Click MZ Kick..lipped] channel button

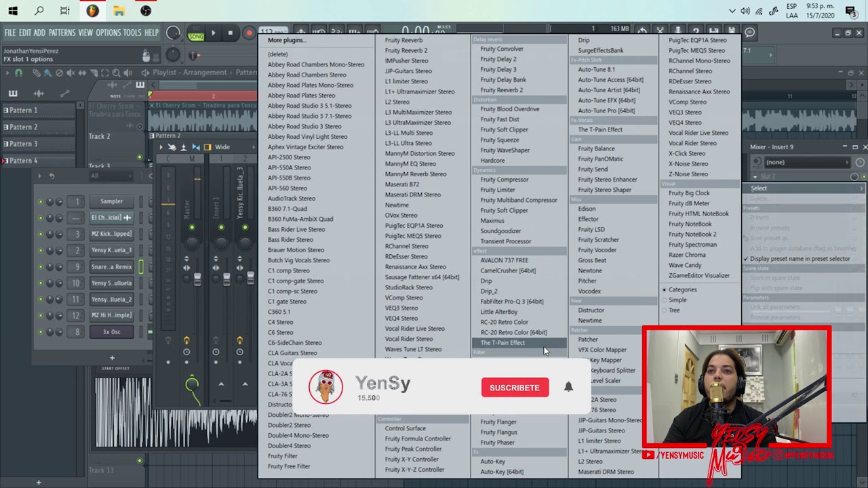coord(111,234)
